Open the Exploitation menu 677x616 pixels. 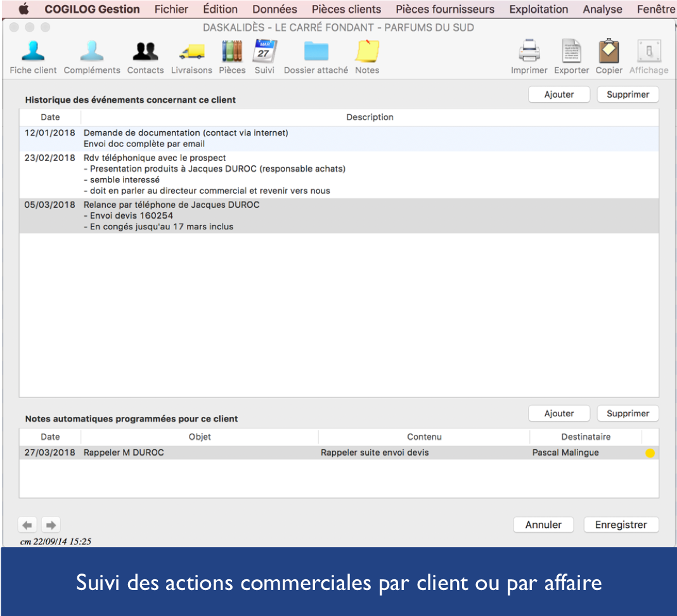click(x=538, y=9)
